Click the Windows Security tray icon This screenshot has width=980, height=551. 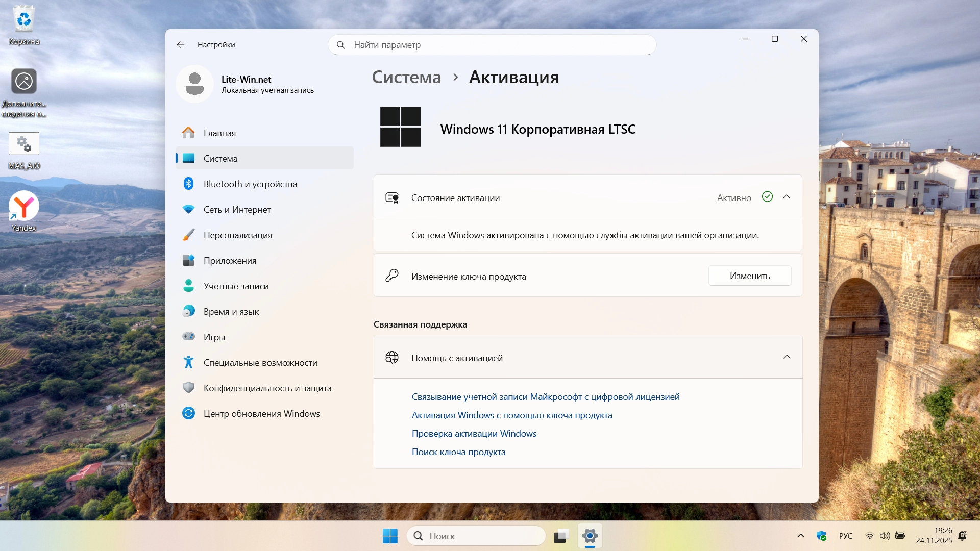821,536
